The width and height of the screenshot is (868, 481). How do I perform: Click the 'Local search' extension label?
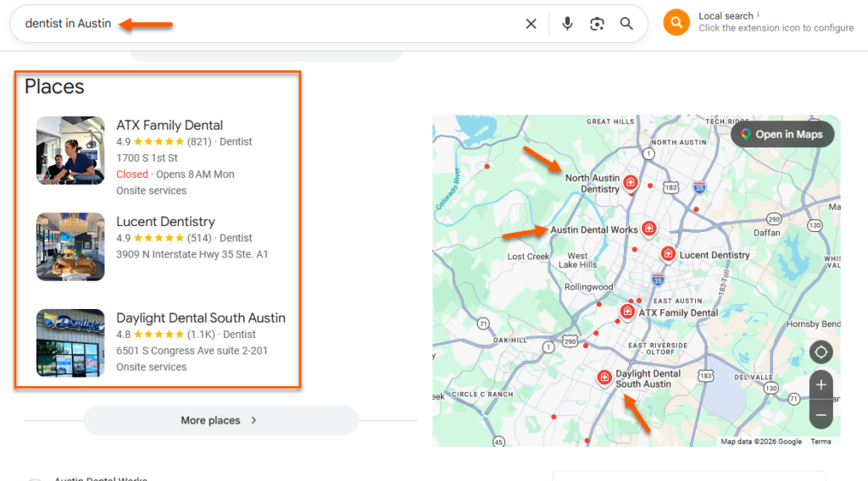click(x=726, y=16)
